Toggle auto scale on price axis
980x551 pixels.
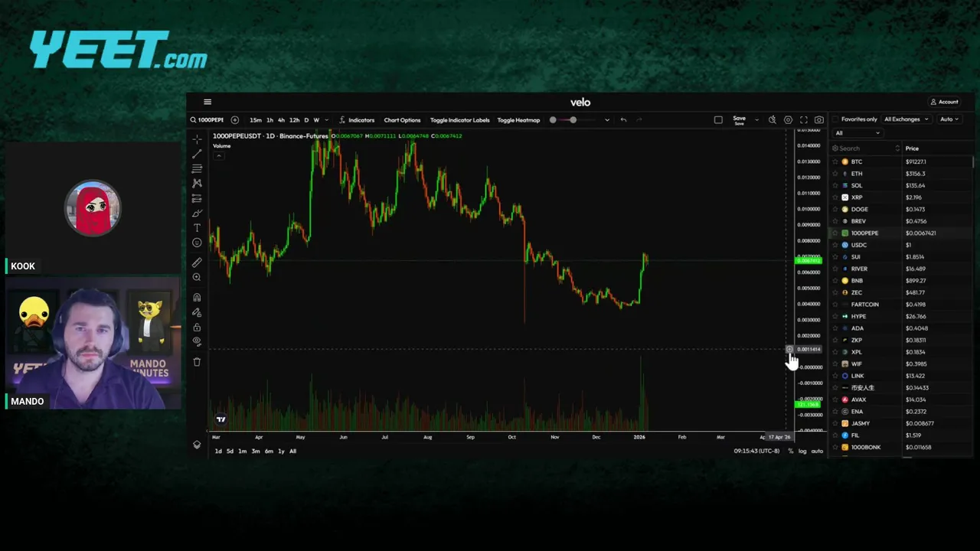tap(817, 451)
